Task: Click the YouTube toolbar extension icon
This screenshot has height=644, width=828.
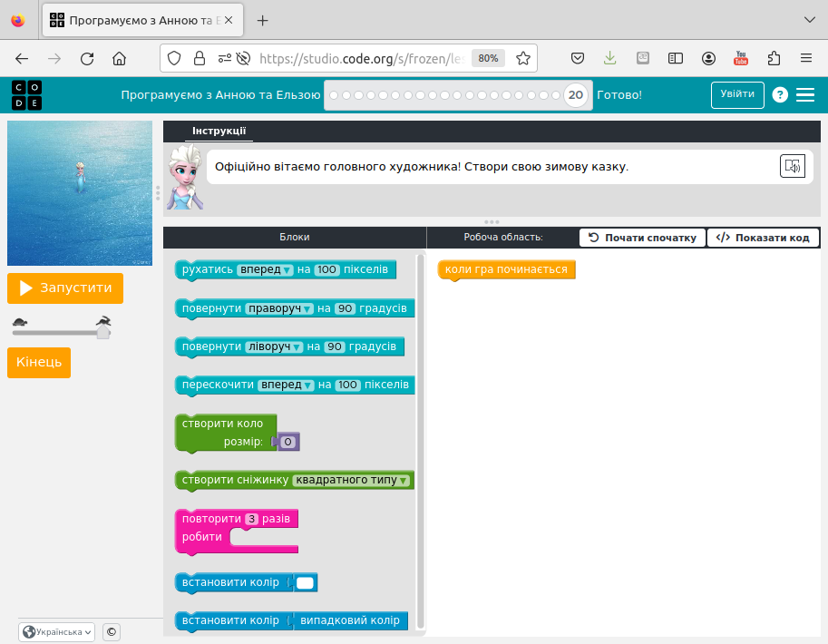Action: tap(741, 58)
